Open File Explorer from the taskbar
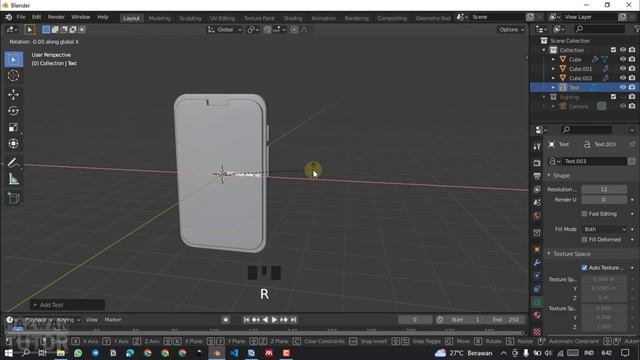Screen dimensions: 640x360 click(x=60, y=353)
